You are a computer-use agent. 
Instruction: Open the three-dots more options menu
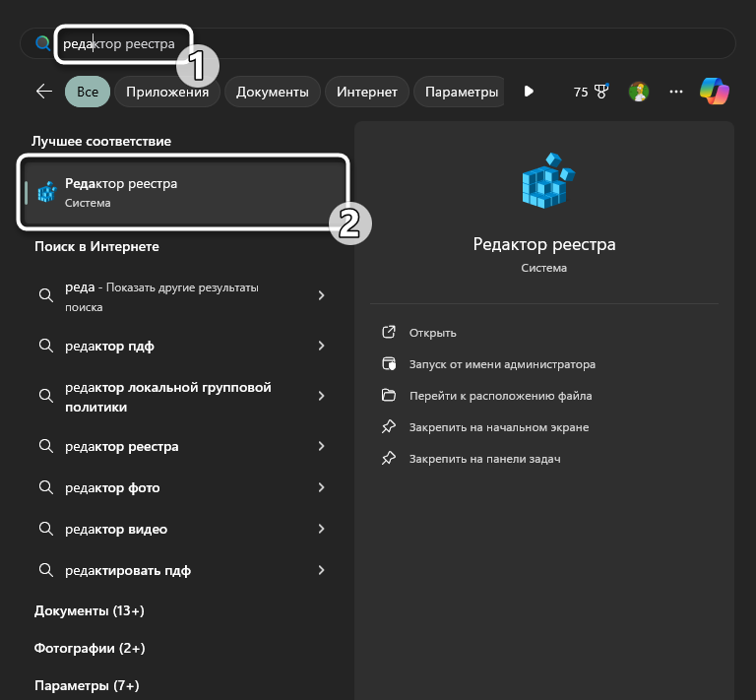[676, 92]
